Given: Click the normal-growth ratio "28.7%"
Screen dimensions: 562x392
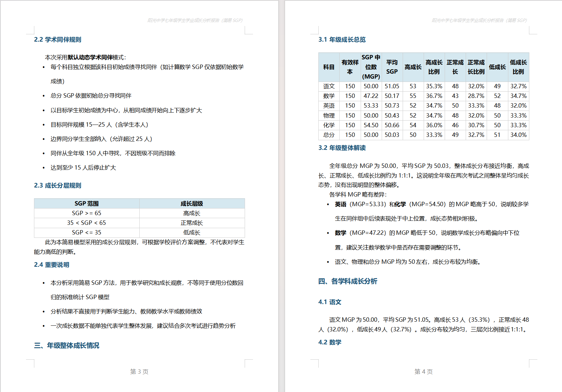Looking at the screenshot, I should [x=476, y=96].
